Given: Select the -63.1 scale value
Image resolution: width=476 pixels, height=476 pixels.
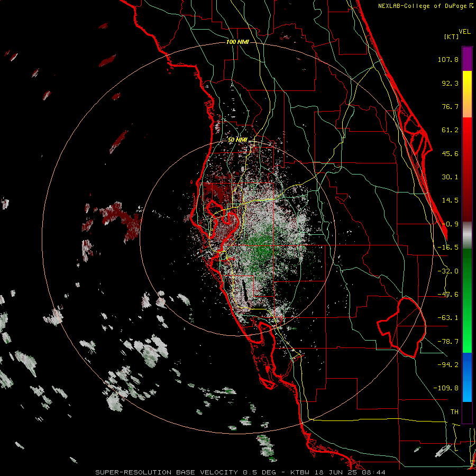Looking at the screenshot, I should [x=448, y=318].
